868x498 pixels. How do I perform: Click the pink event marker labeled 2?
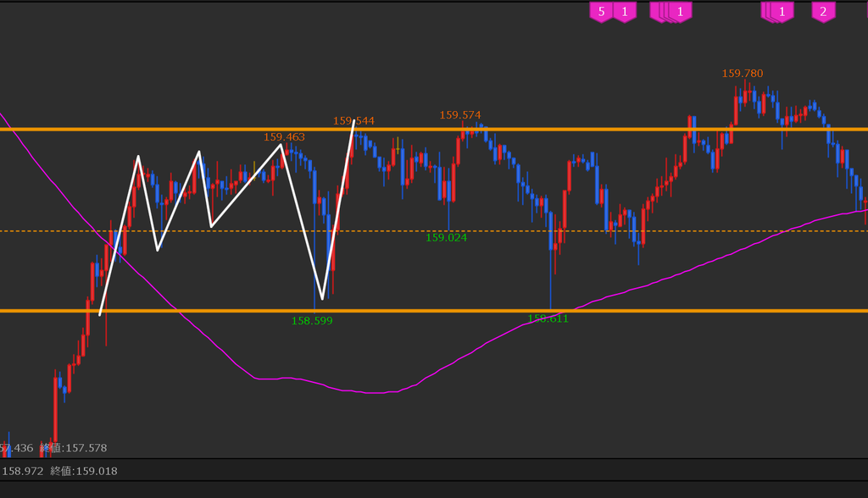(x=823, y=12)
